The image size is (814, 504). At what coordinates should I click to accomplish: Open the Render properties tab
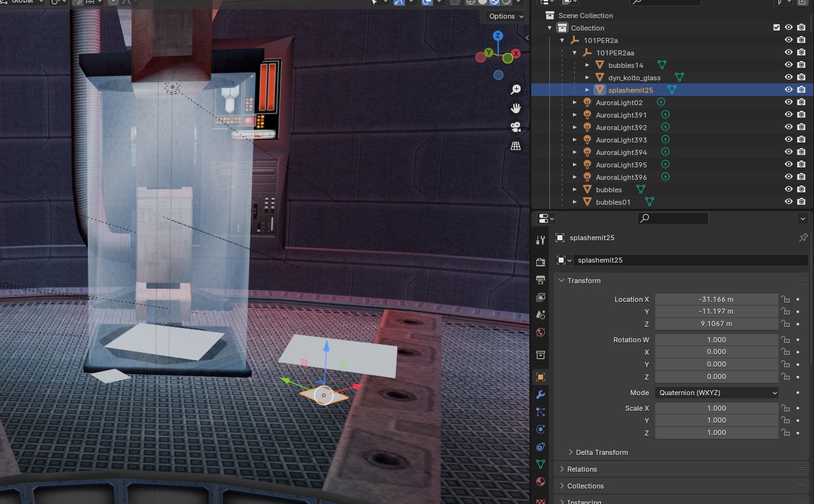click(x=540, y=262)
